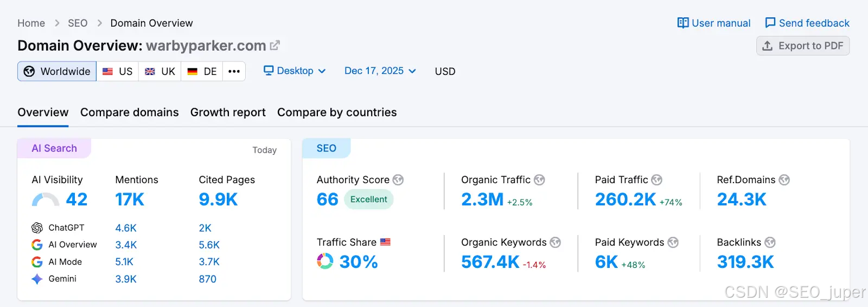Switch to Compare domains tab
The image size is (868, 307).
130,112
